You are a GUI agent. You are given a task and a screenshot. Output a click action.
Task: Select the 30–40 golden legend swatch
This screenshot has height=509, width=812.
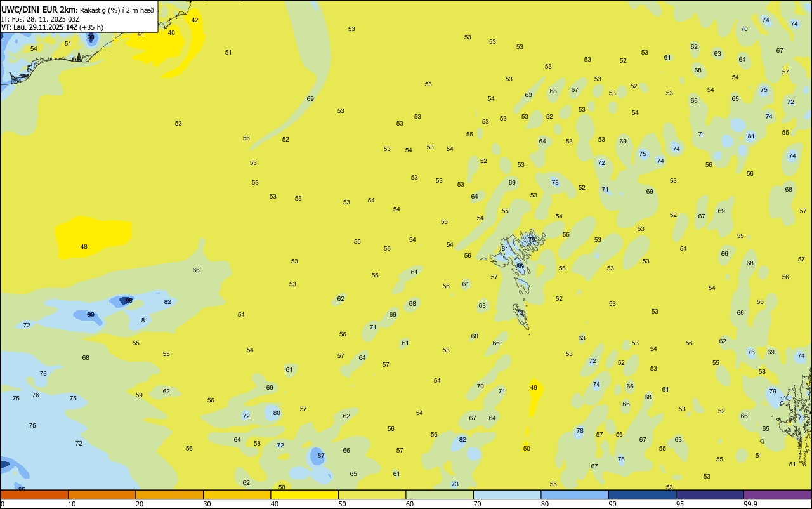click(237, 494)
